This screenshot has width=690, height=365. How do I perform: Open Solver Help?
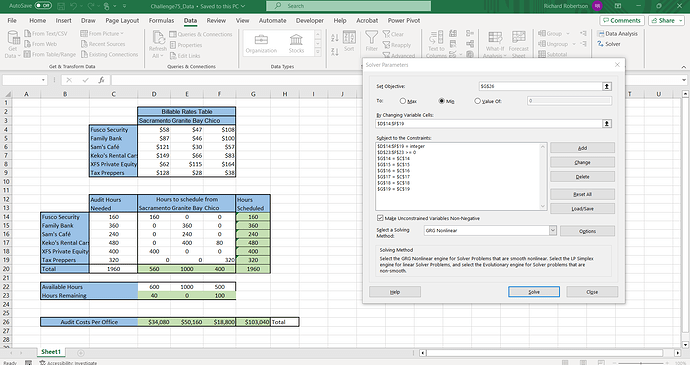[395, 292]
